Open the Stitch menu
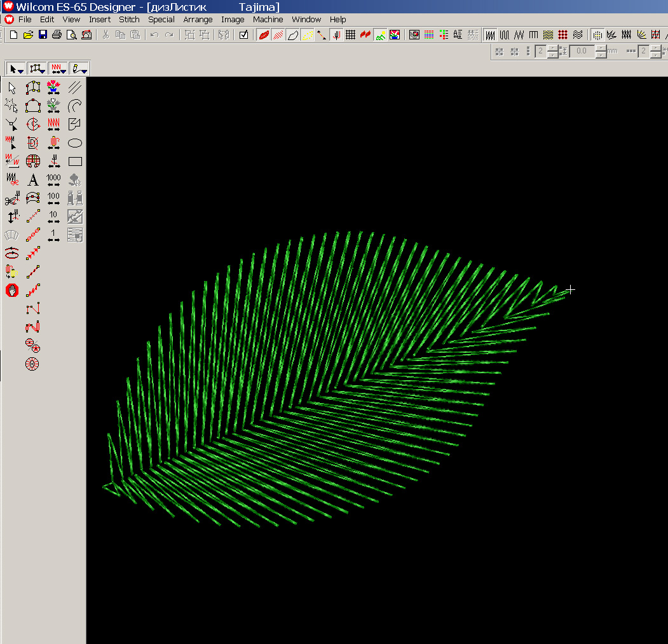The height and width of the screenshot is (644, 668). point(129,19)
